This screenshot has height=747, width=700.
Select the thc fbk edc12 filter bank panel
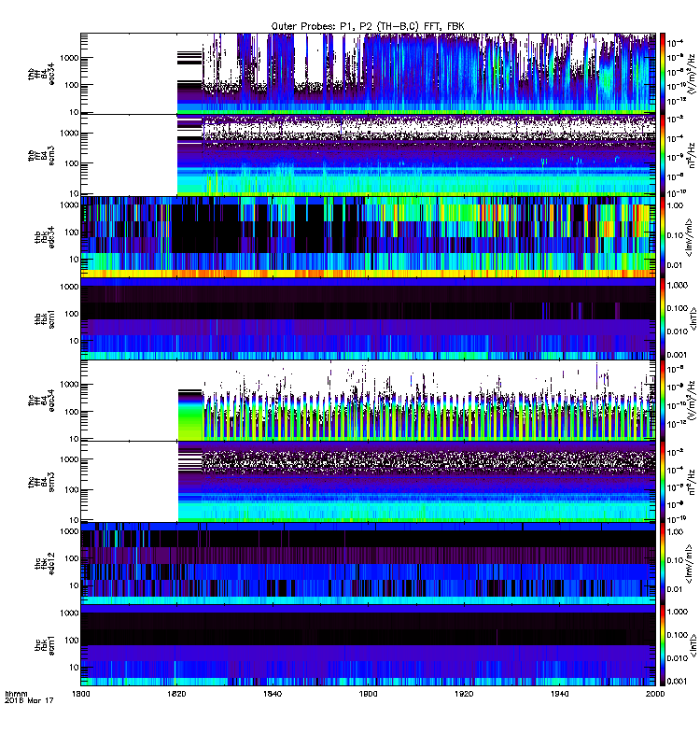click(368, 564)
